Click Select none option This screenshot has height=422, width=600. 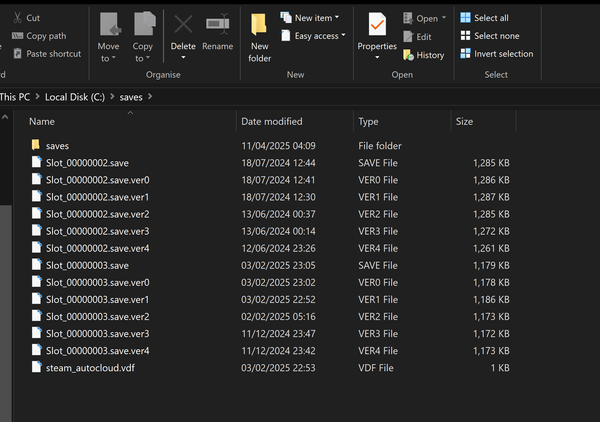[496, 36]
